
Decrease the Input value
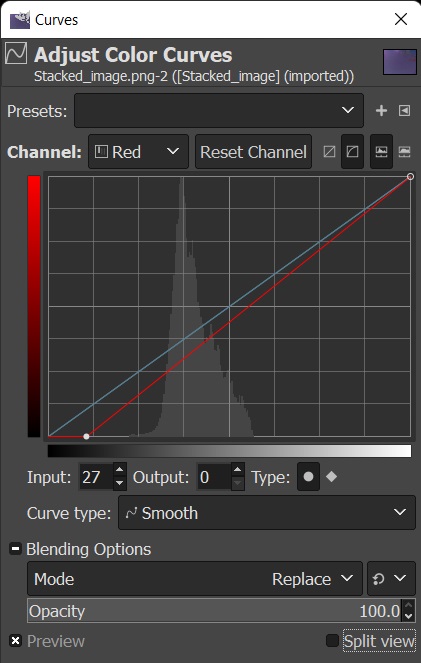tap(120, 484)
